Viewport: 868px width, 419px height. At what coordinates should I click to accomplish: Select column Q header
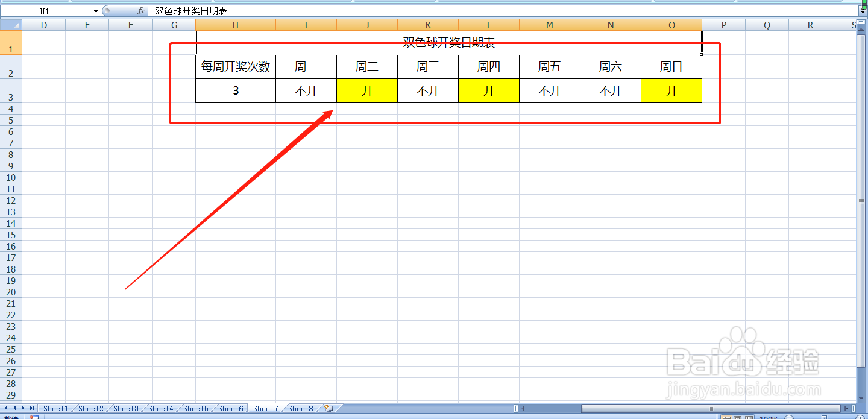point(767,25)
